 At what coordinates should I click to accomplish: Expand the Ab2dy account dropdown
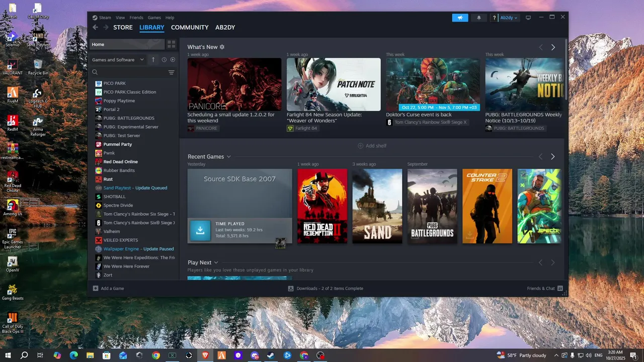(509, 18)
